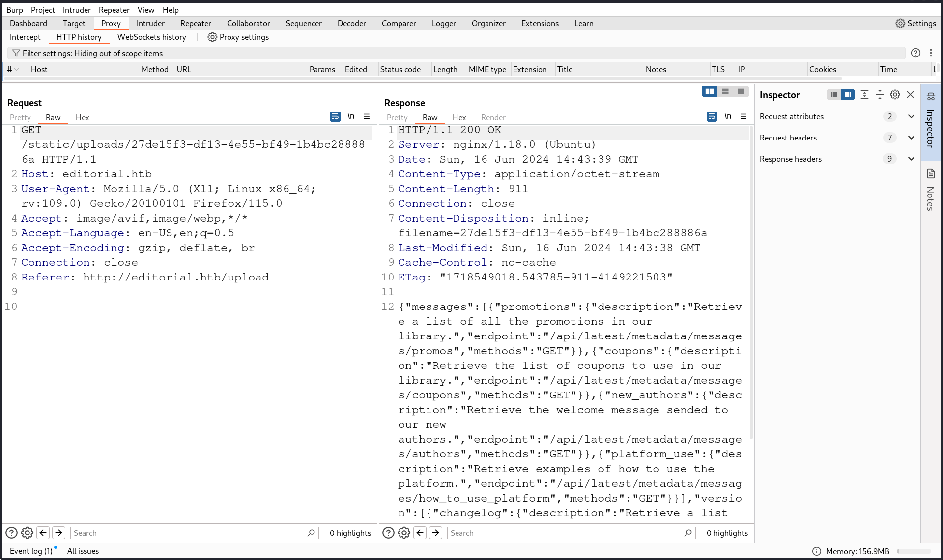Viewport: 943px width, 560px height.
Task: Click the Inspector sidebar tab icon
Action: [x=931, y=97]
